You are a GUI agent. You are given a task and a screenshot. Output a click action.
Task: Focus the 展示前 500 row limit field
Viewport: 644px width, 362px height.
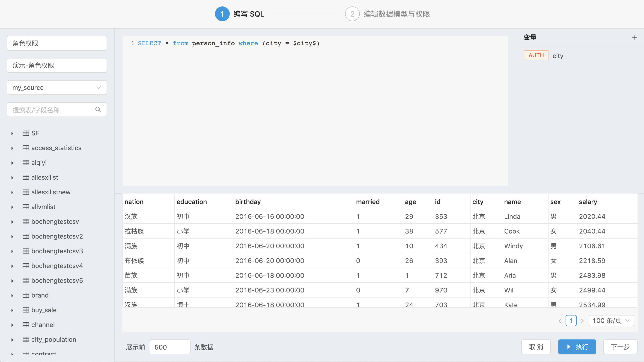click(x=170, y=347)
